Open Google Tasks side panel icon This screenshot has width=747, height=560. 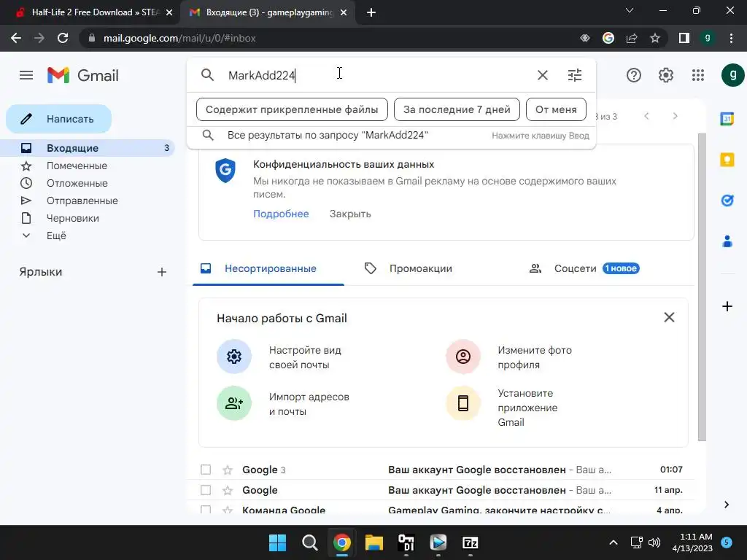[727, 201]
